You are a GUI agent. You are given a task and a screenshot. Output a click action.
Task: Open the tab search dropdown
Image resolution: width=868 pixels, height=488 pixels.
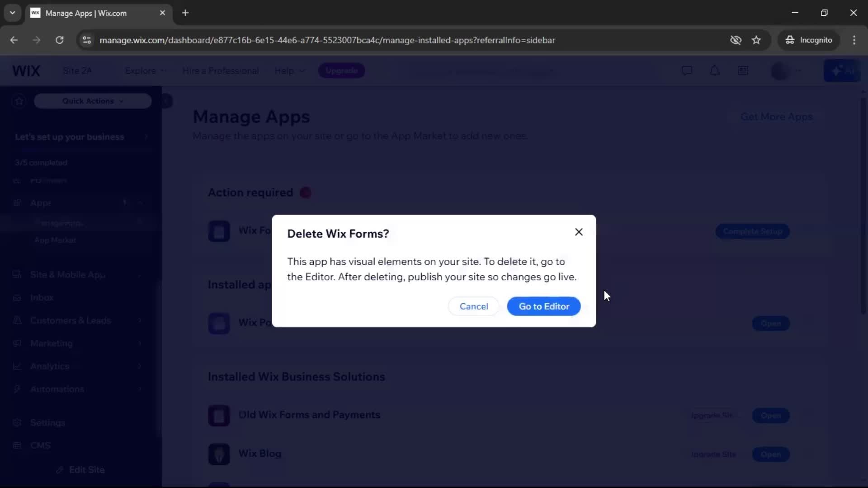tap(13, 13)
